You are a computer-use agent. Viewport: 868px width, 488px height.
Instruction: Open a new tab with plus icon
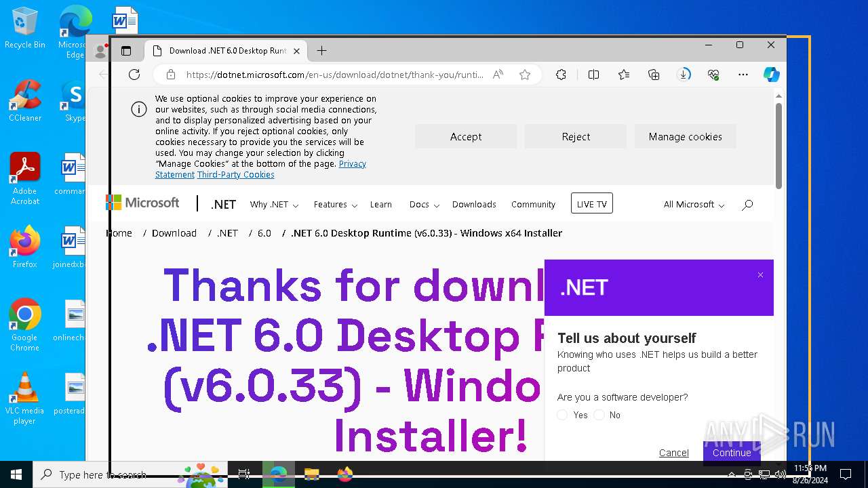[321, 51]
